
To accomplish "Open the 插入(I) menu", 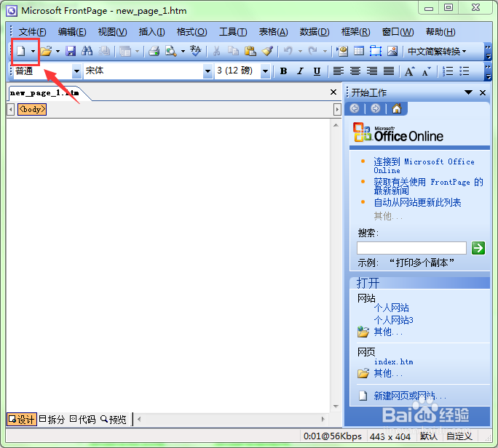I will [152, 32].
